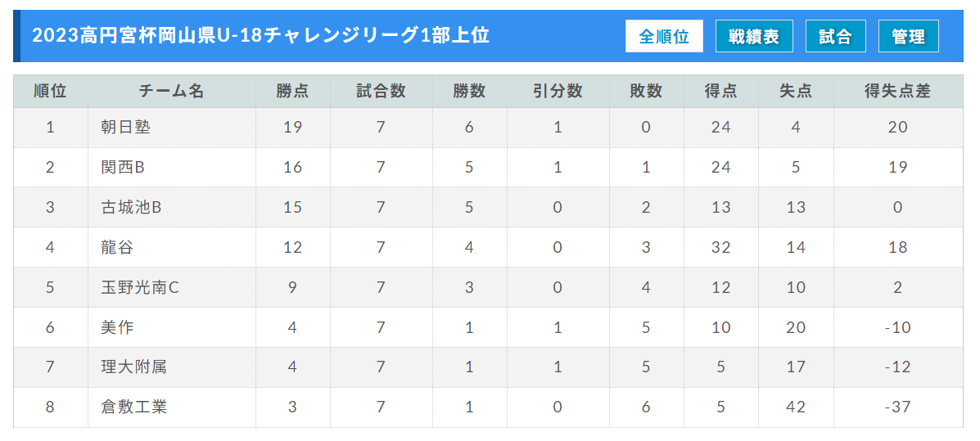
Task: Click the 試合数 column header
Action: coord(382,91)
